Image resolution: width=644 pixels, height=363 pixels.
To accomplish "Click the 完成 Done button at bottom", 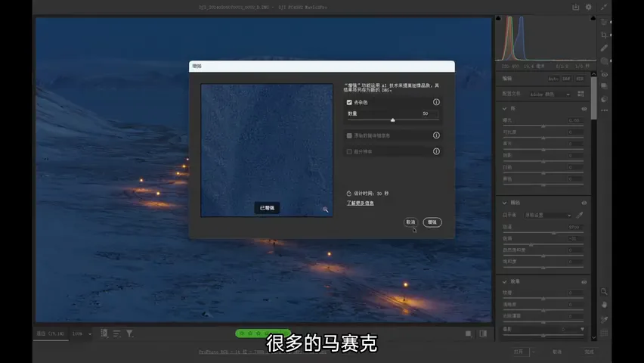I will 589,352.
